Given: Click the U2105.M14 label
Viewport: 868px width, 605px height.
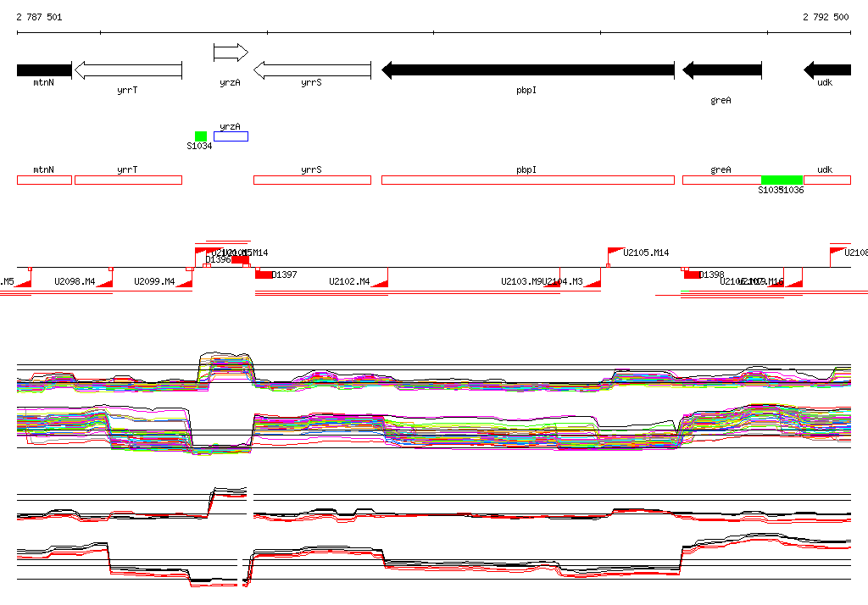Looking at the screenshot, I should [x=646, y=253].
